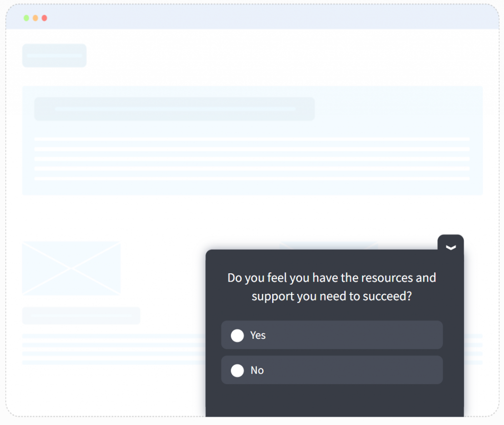Click the red window control dot
Screen dimensions: 504x425
coord(44,18)
